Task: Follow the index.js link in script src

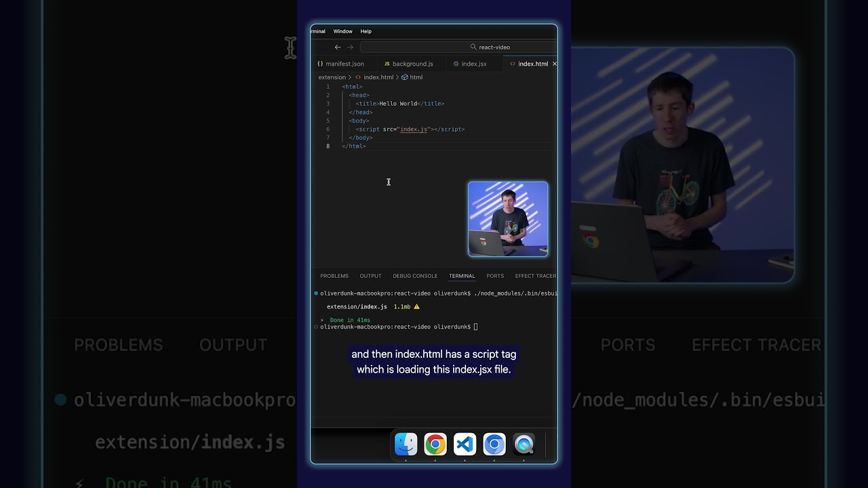Action: coord(414,129)
